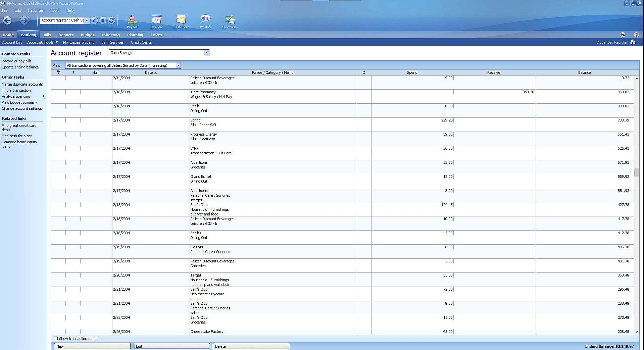The image size is (644, 350).
Task: Click Update ending balance link
Action: (20, 67)
